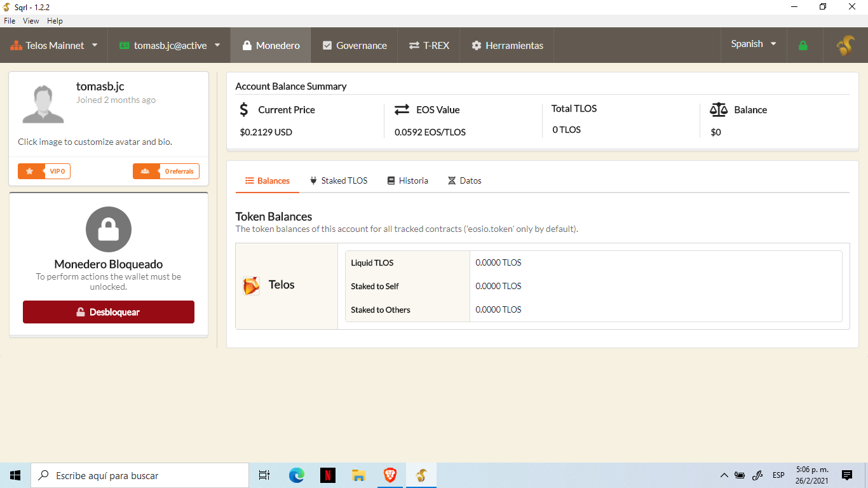Select the Datos tab
The width and height of the screenshot is (868, 488).
[465, 180]
